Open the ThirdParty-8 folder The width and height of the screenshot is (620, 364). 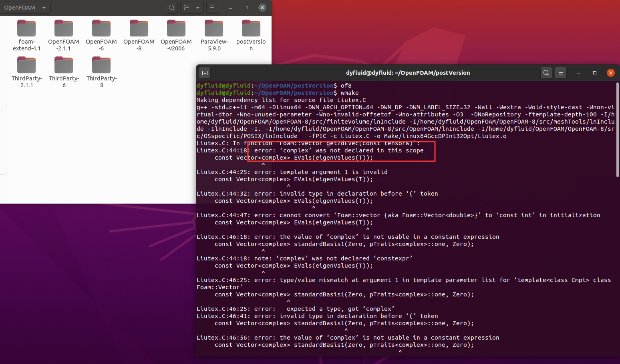click(x=101, y=72)
